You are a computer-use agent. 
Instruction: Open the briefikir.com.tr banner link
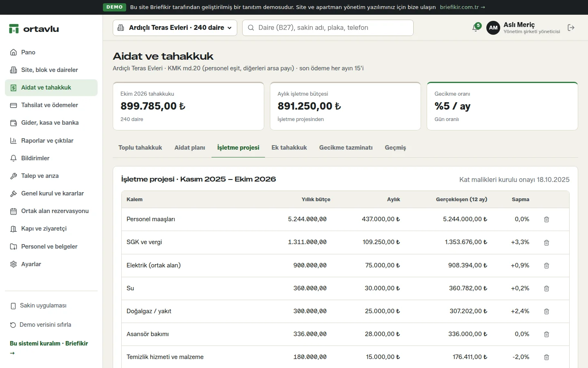coord(462,7)
